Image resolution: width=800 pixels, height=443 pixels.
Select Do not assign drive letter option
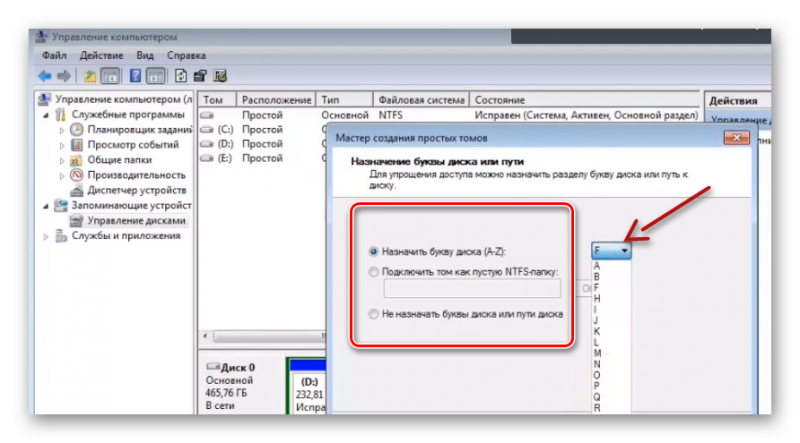(373, 314)
